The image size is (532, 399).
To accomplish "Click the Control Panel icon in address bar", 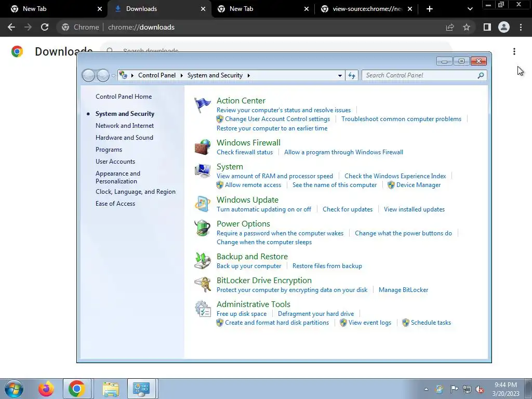I will [x=123, y=75].
